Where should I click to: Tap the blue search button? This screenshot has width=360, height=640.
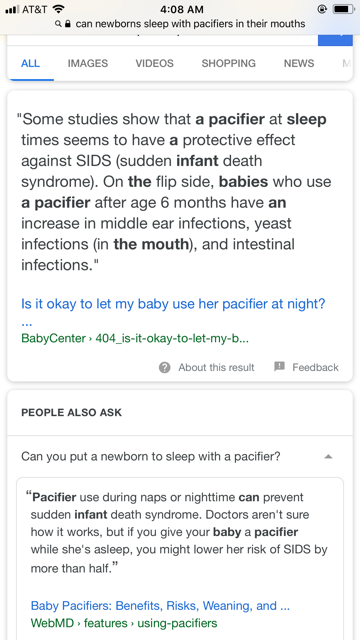click(335, 40)
